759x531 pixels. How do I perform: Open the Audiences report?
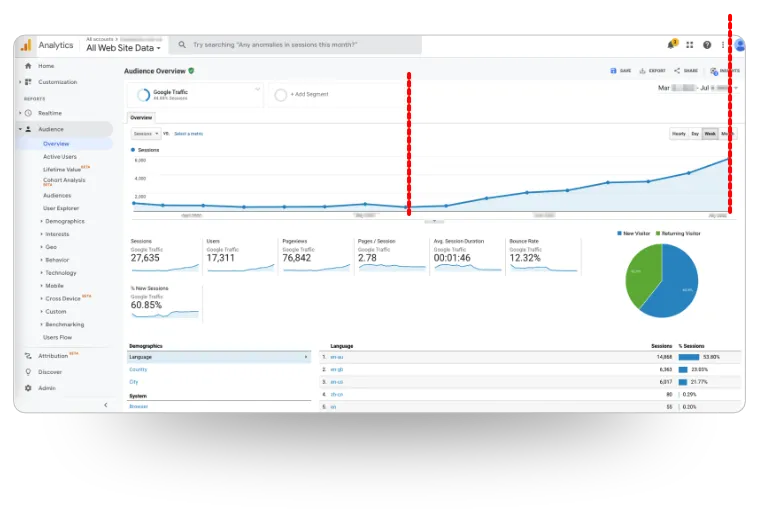pos(57,196)
